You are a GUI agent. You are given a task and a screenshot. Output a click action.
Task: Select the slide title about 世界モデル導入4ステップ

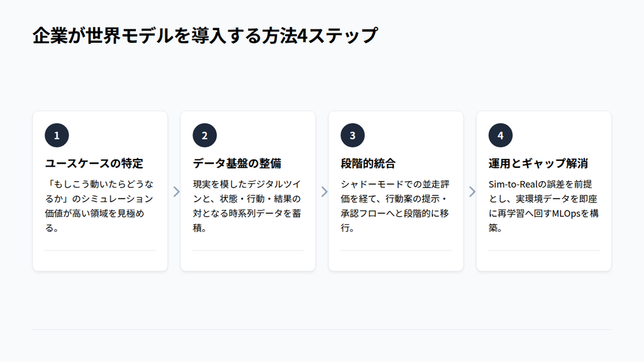[x=205, y=36]
